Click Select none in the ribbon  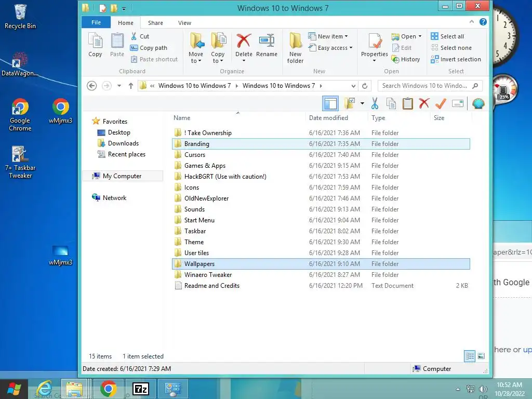[451, 48]
